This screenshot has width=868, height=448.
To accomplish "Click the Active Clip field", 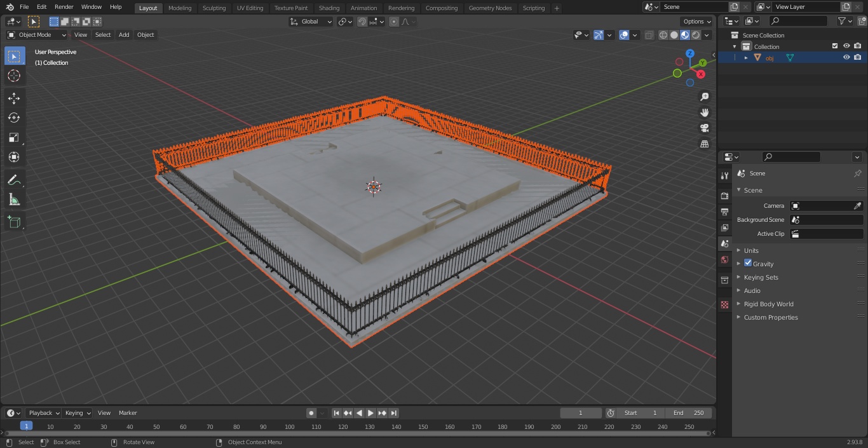I will 826,234.
